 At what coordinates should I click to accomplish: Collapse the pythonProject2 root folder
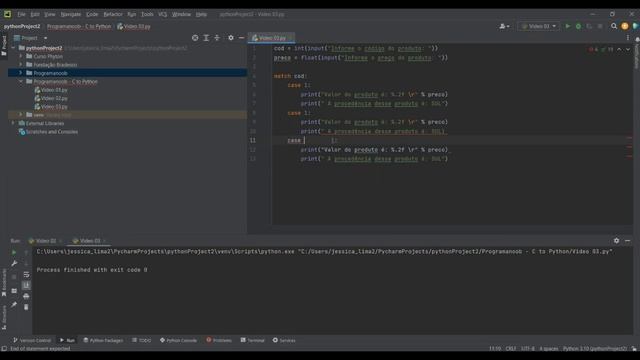coord(13,48)
